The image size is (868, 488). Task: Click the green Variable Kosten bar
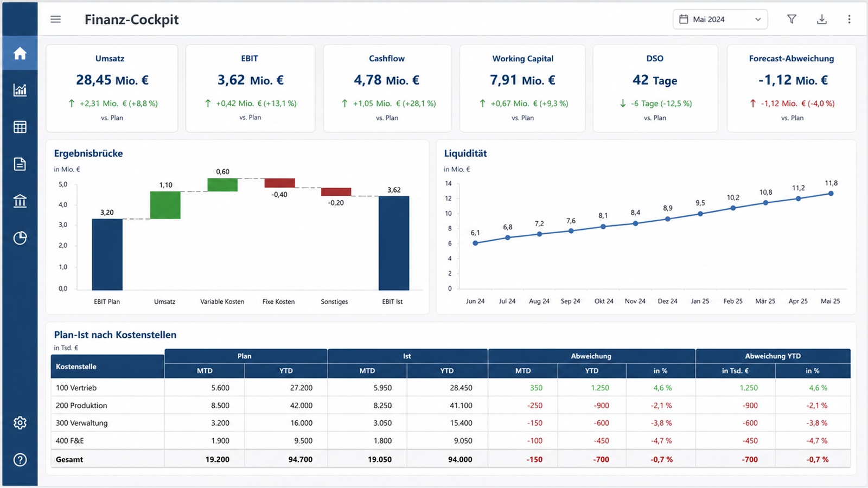(x=222, y=184)
